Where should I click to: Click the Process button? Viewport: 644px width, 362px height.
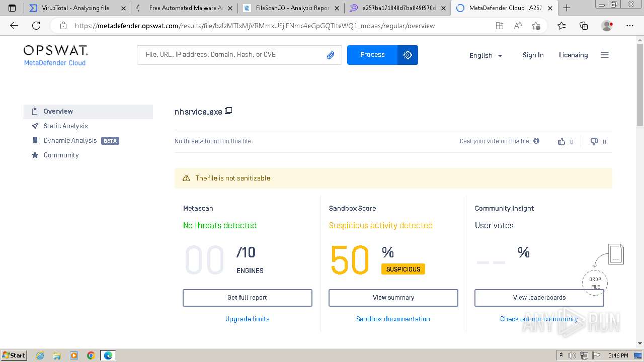[x=372, y=55]
